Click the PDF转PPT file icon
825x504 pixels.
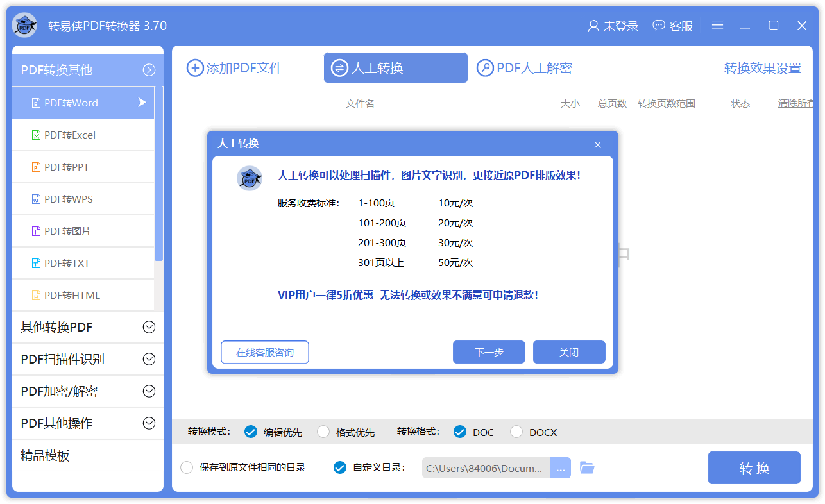(x=37, y=167)
